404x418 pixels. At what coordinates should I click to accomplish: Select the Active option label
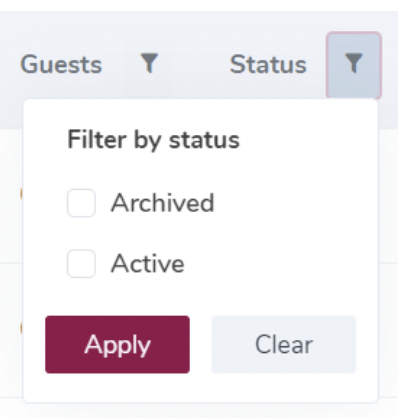coord(148,263)
